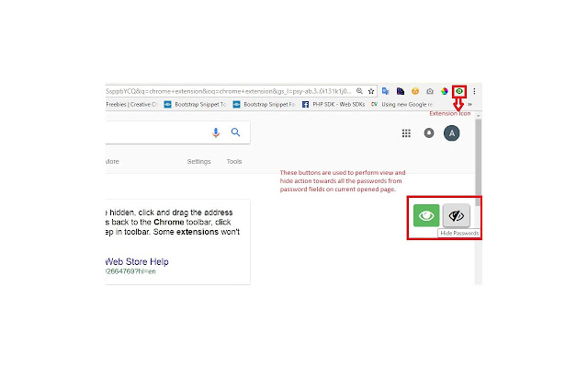The height and width of the screenshot is (368, 588).
Task: Open the Freebies | Creative bookmark
Action: point(131,104)
